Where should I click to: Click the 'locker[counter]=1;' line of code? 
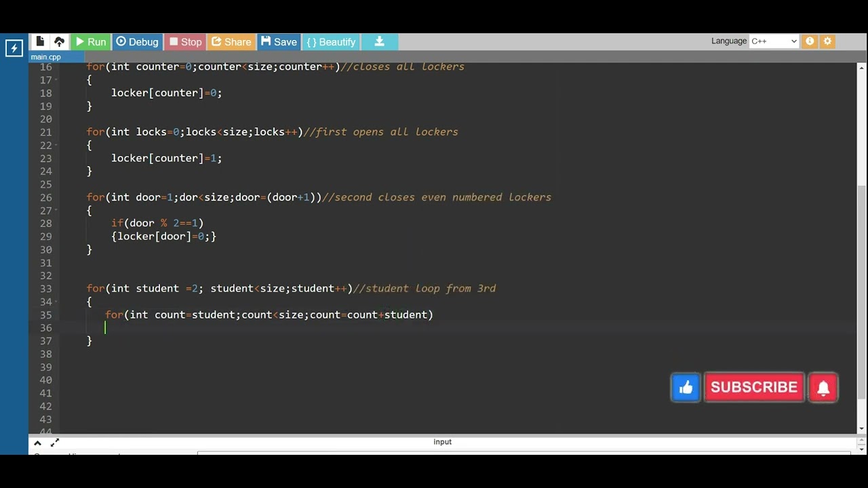point(166,158)
